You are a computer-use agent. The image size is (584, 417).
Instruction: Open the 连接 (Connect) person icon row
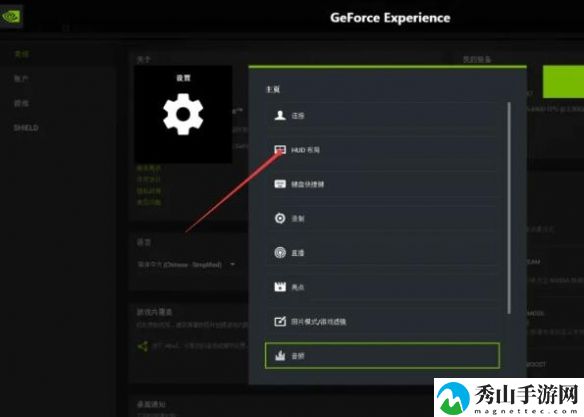(x=382, y=115)
